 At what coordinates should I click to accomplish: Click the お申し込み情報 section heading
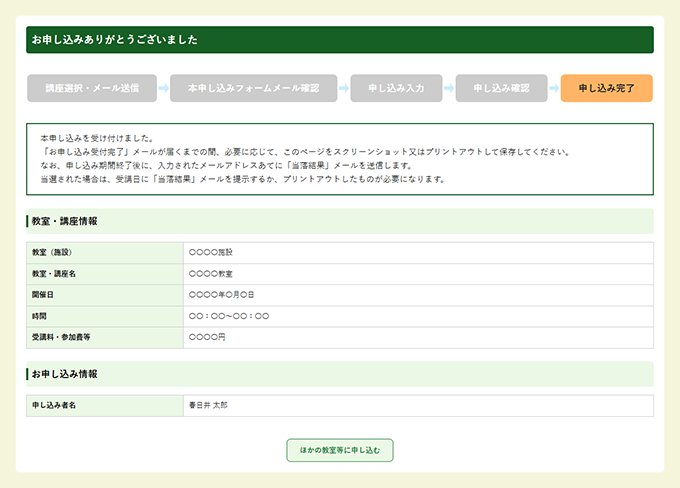(65, 374)
